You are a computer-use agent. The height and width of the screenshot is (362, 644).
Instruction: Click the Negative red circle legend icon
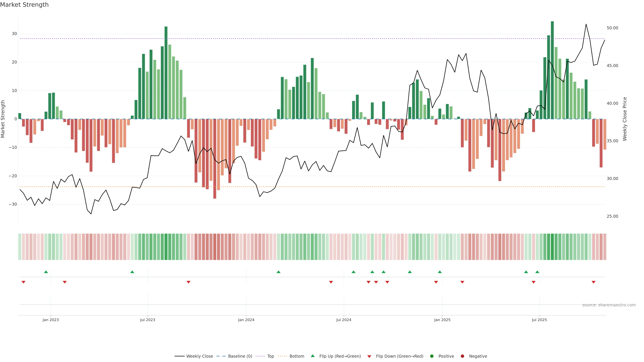tap(462, 356)
